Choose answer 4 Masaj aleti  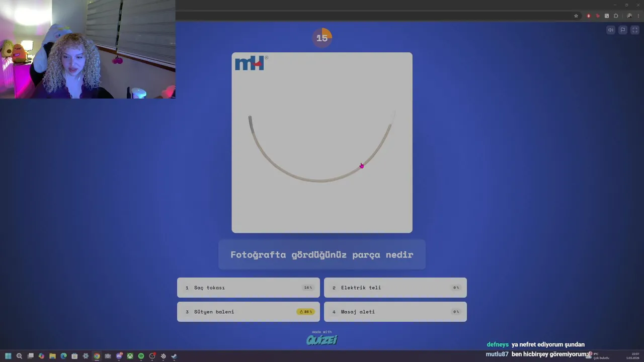click(x=395, y=312)
